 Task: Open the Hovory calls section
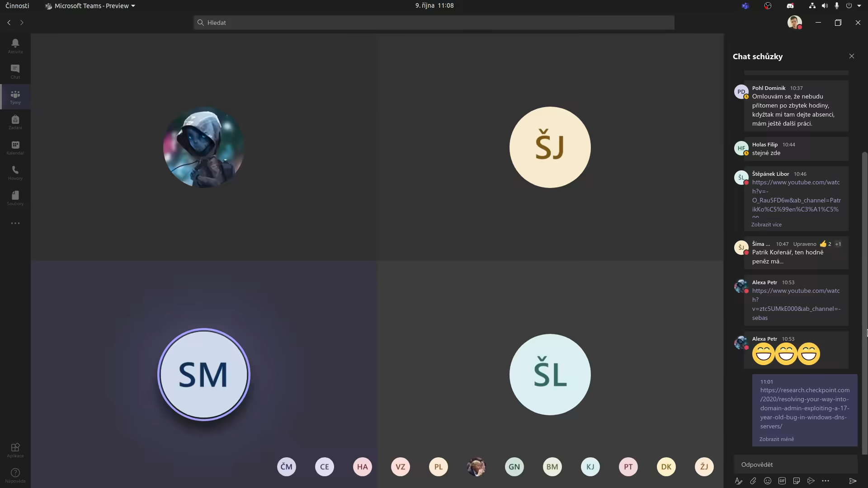click(15, 173)
